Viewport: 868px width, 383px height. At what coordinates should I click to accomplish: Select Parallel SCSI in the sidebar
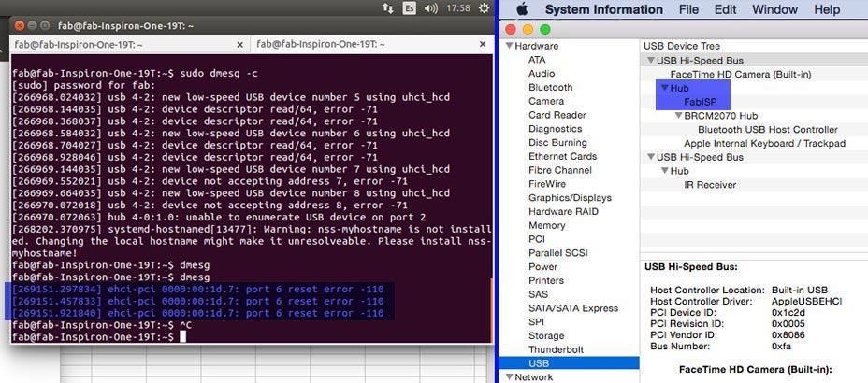[558, 253]
